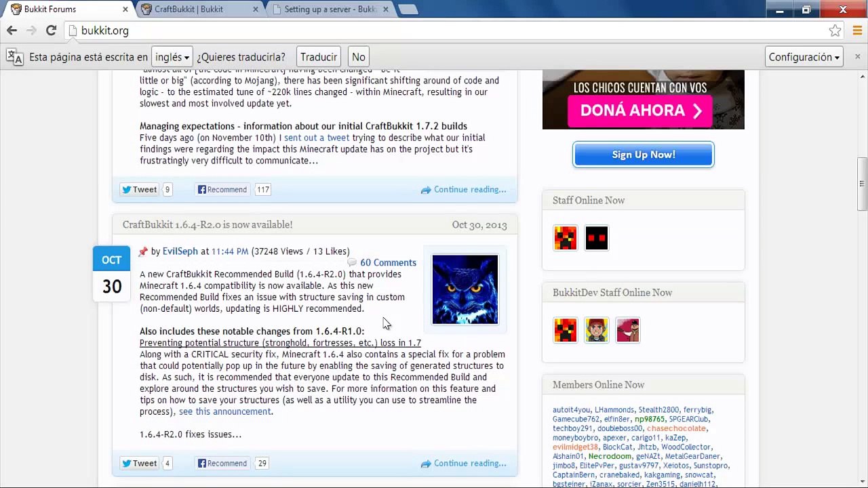Open member autoit4you's profile
Screen dimensions: 868x488
coord(572,410)
